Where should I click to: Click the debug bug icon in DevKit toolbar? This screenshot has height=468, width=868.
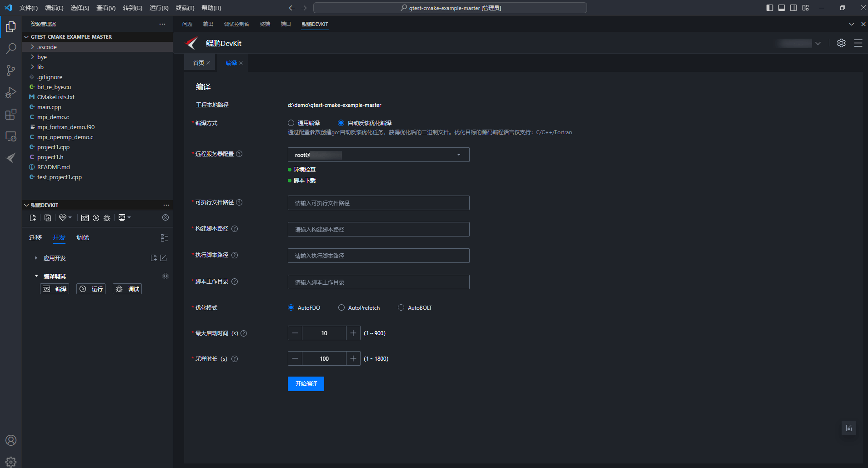pyautogui.click(x=107, y=218)
